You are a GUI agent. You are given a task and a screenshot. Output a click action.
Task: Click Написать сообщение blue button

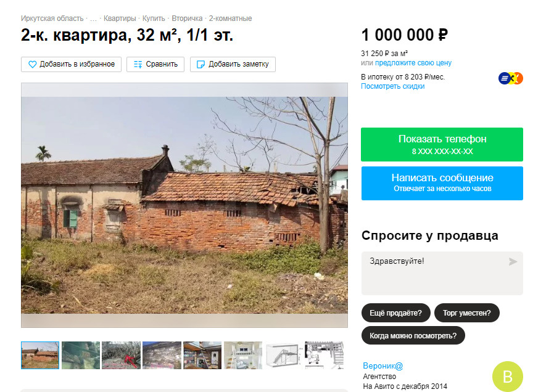(442, 184)
